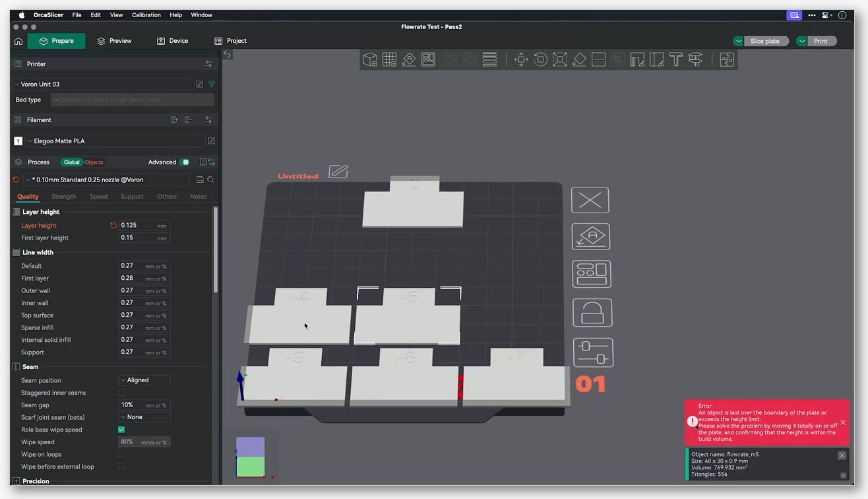This screenshot has height=499, width=868.
Task: Open the Elegoo Matte PLA filament dropdown
Action: 115,141
